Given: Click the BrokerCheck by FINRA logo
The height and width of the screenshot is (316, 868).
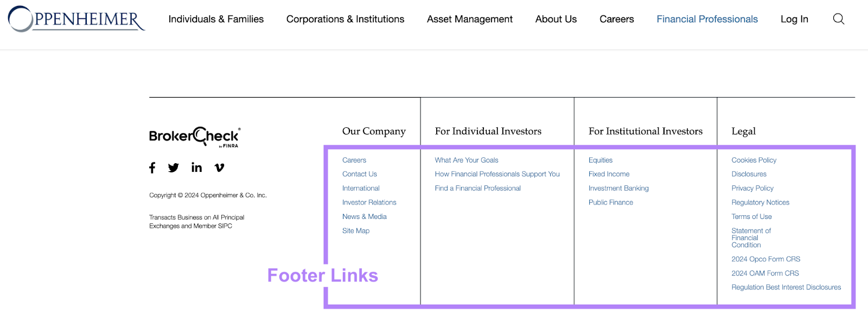Looking at the screenshot, I should point(195,137).
